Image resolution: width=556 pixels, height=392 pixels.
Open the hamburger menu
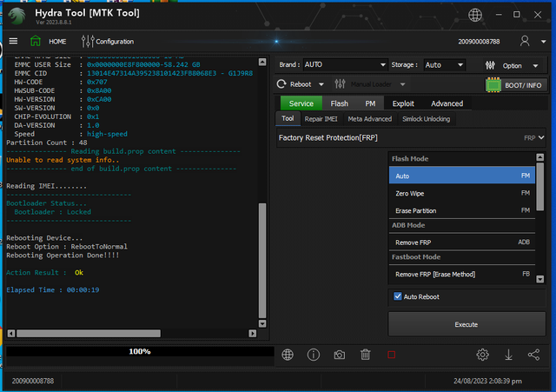coord(13,41)
